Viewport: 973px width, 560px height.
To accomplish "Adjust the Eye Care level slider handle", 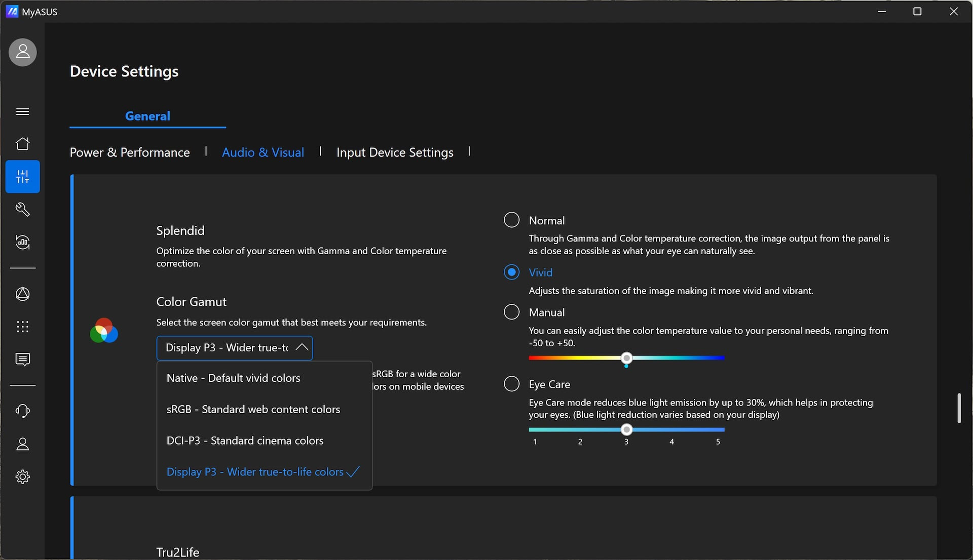I will tap(627, 430).
